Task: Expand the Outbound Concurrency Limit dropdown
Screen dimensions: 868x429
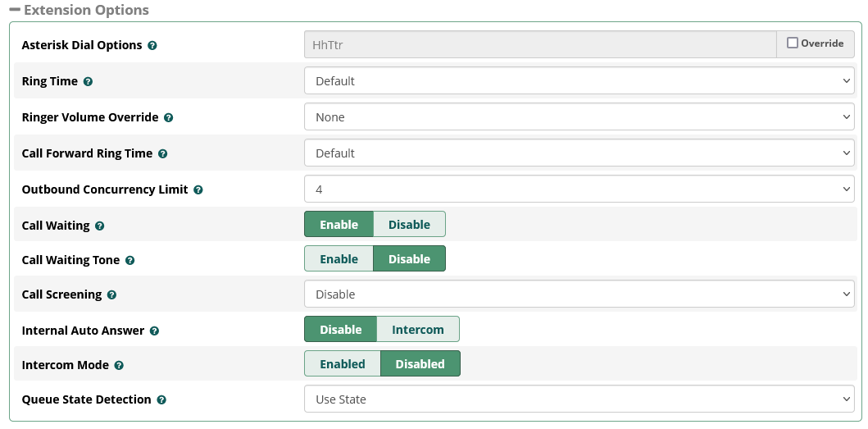Action: 579,189
